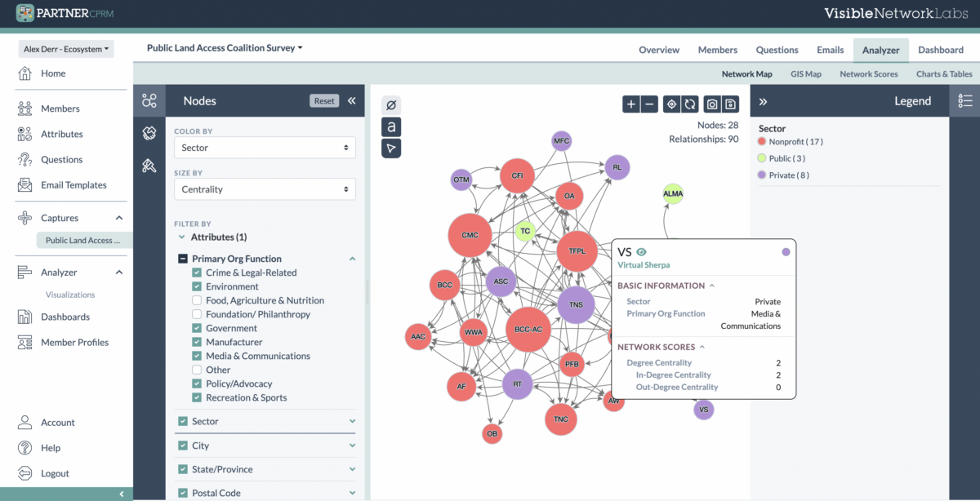
Task: Open Member Profiles in the sidebar
Action: tap(74, 343)
